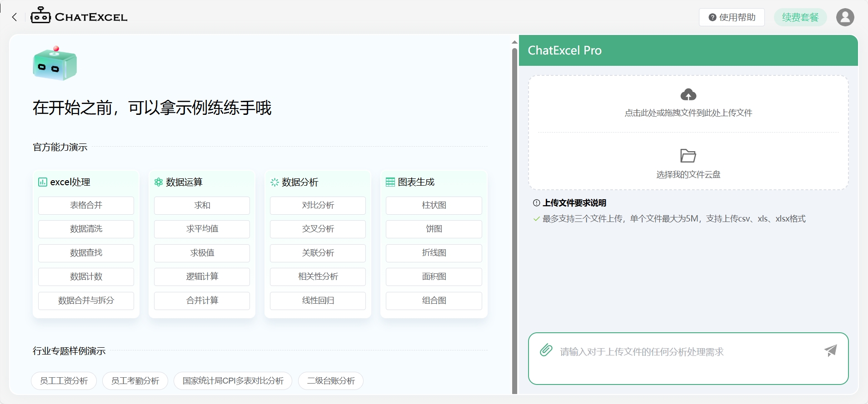This screenshot has height=404, width=868.
Task: Select the 数据清洗 example
Action: point(86,229)
